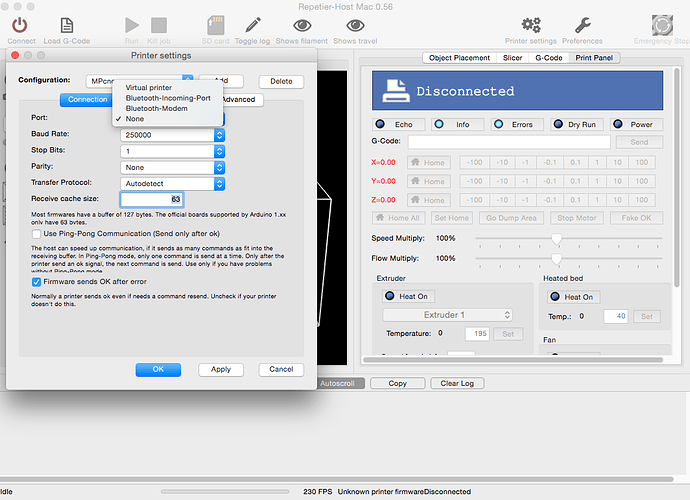Viewport: 690px width, 500px height.
Task: Toggle the Dry Run button
Action: click(576, 125)
